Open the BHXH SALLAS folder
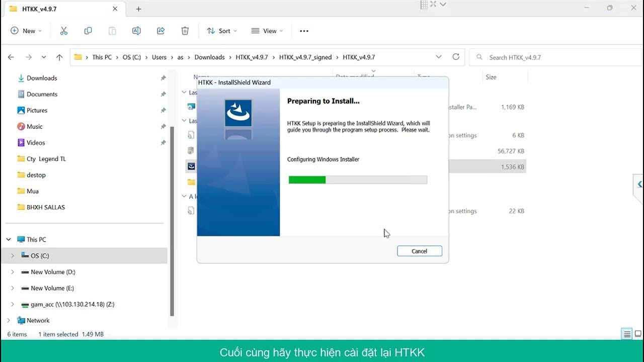The width and height of the screenshot is (644, 362). click(45, 207)
